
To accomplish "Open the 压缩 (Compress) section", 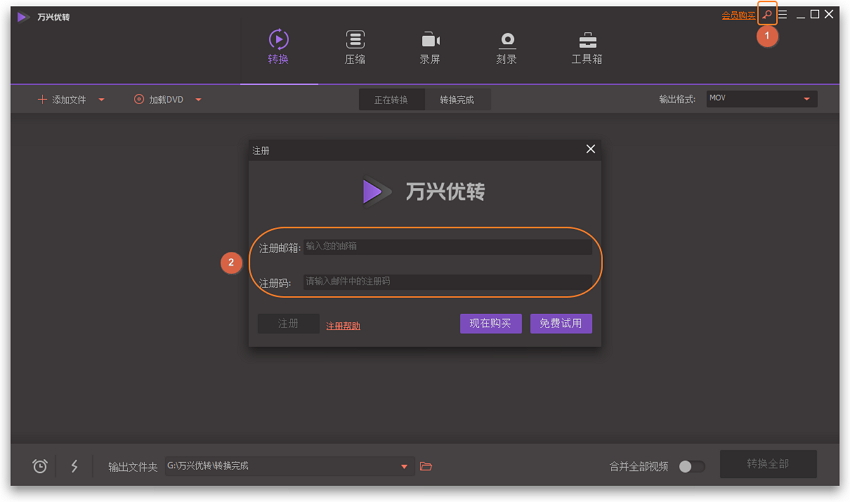I will [355, 47].
